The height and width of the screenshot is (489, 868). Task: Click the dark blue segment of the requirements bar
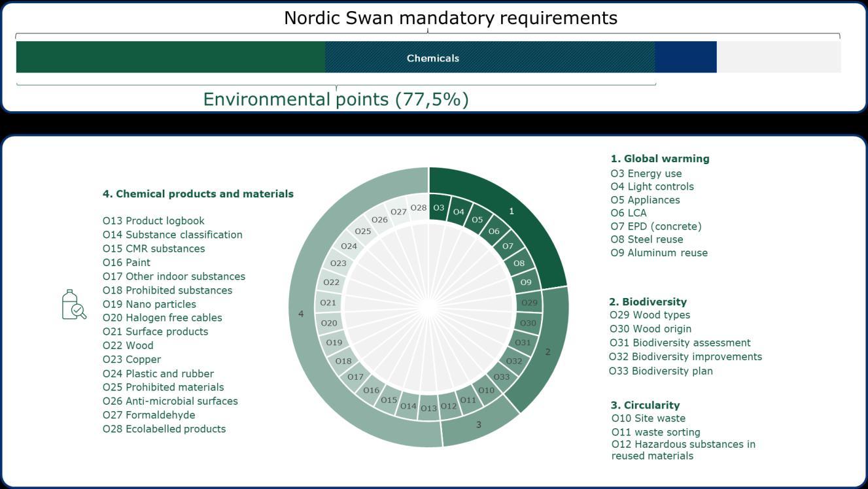[x=686, y=58]
